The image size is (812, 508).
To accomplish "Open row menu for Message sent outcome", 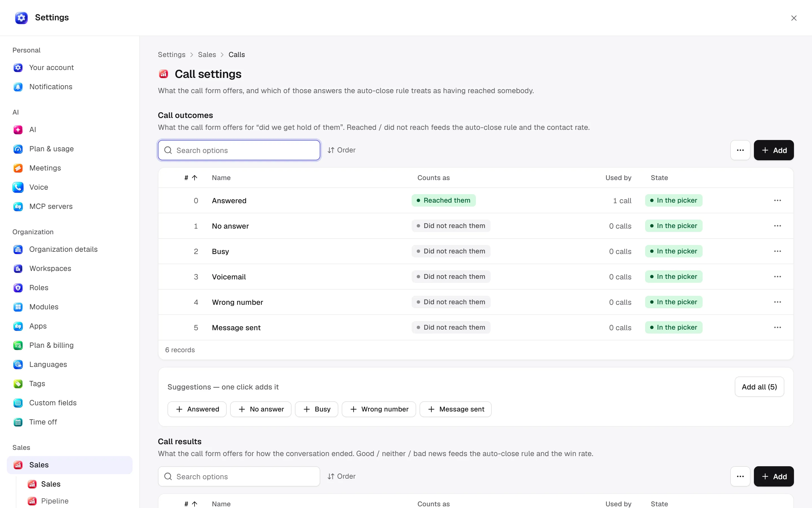I will point(777,327).
